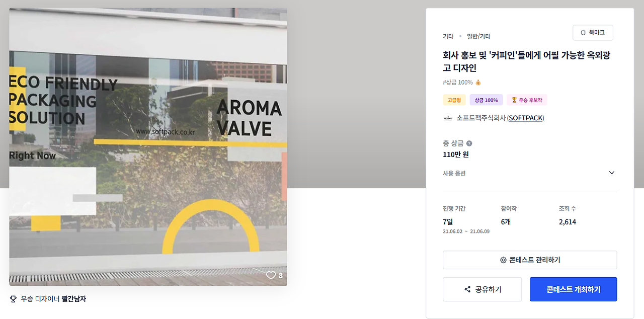644x319 pixels.
Task: Open the Aroma Valve design thumbnail
Action: tap(148, 147)
